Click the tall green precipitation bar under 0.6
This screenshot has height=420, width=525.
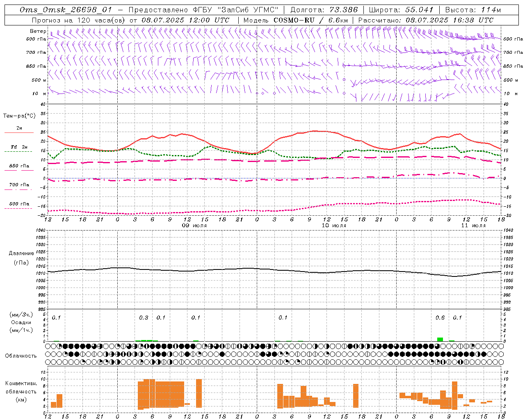pos(440,339)
